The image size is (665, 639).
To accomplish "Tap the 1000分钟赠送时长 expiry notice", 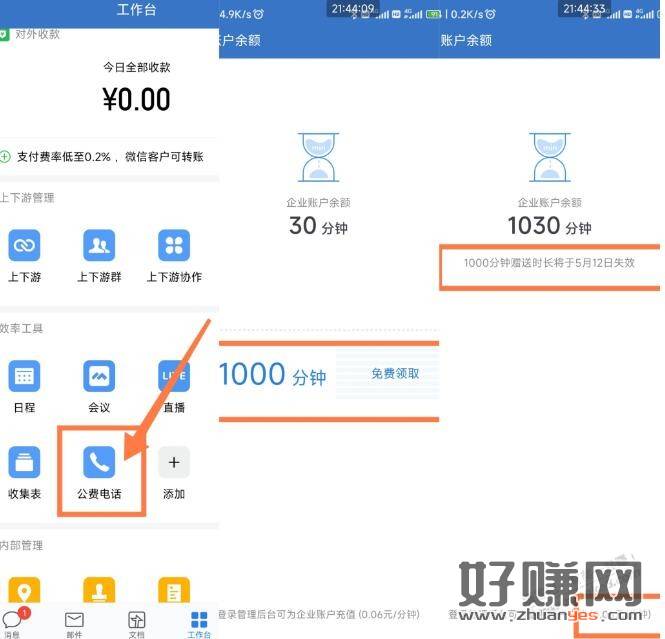I will pyautogui.click(x=549, y=263).
